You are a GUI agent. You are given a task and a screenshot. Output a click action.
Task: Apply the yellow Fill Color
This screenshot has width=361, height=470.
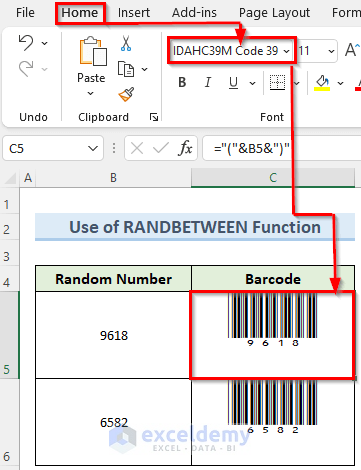click(x=322, y=83)
